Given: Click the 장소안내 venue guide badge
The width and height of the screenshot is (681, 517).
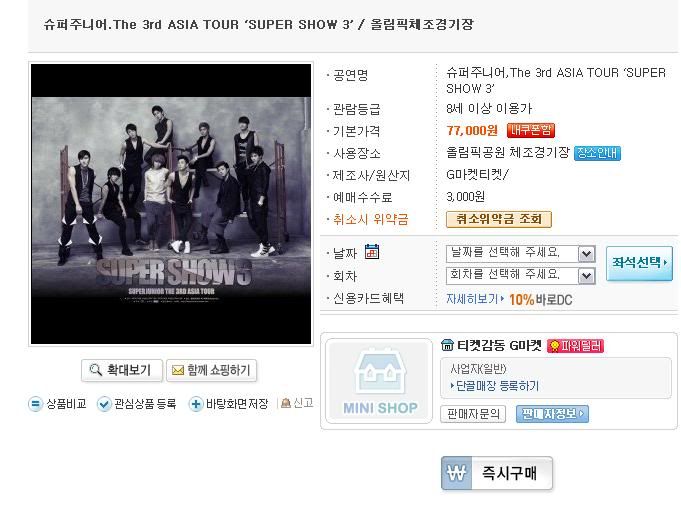Looking at the screenshot, I should pos(597,153).
